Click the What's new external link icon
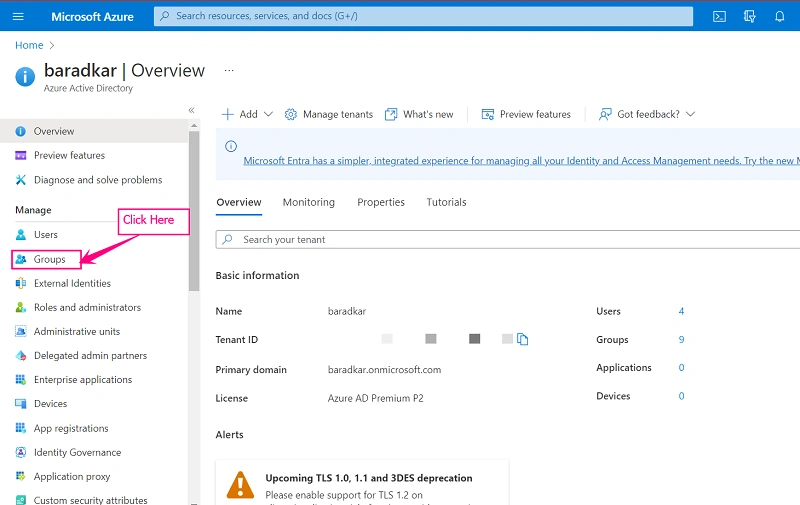Viewport: 800px width, 505px height. (x=391, y=114)
